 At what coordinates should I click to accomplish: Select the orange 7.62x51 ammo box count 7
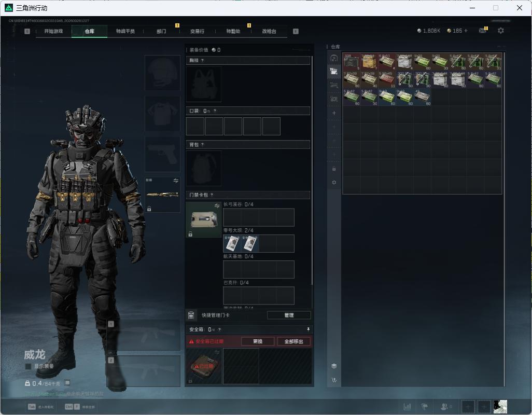click(x=369, y=61)
